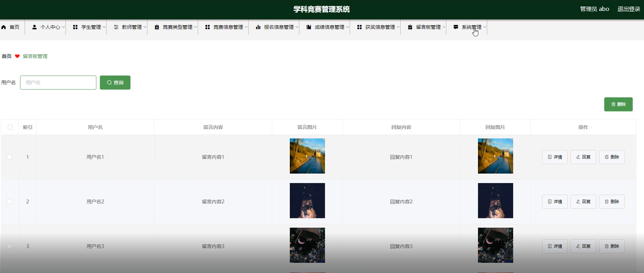
Task: Click the detail icon in the 用户名2 row
Action: 550,202
